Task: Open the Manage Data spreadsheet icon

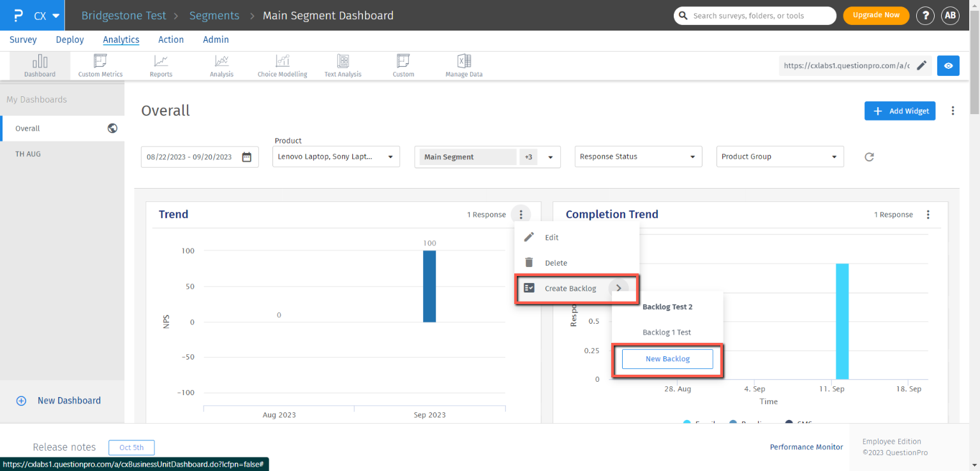Action: pyautogui.click(x=464, y=65)
